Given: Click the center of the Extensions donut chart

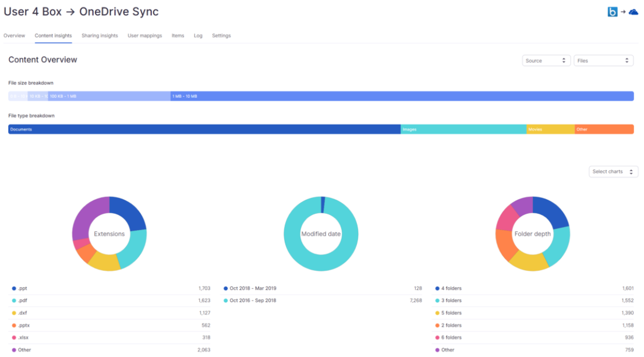Looking at the screenshot, I should click(x=109, y=233).
